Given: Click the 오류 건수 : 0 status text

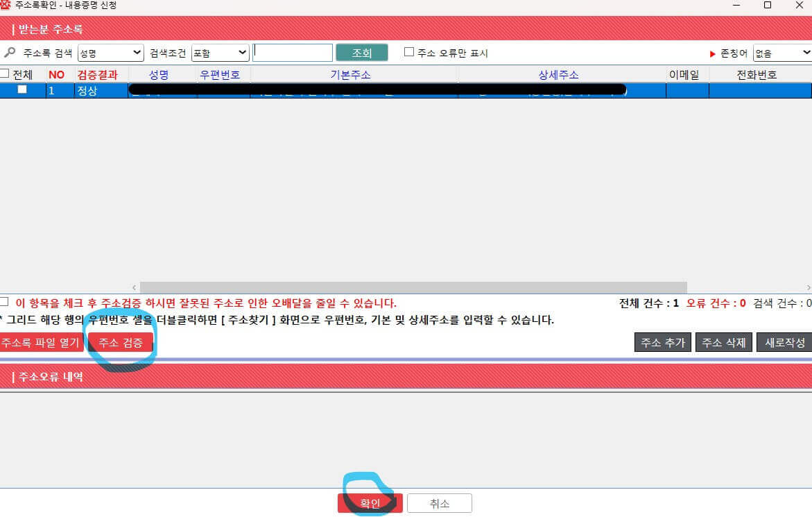Looking at the screenshot, I should point(716,303).
